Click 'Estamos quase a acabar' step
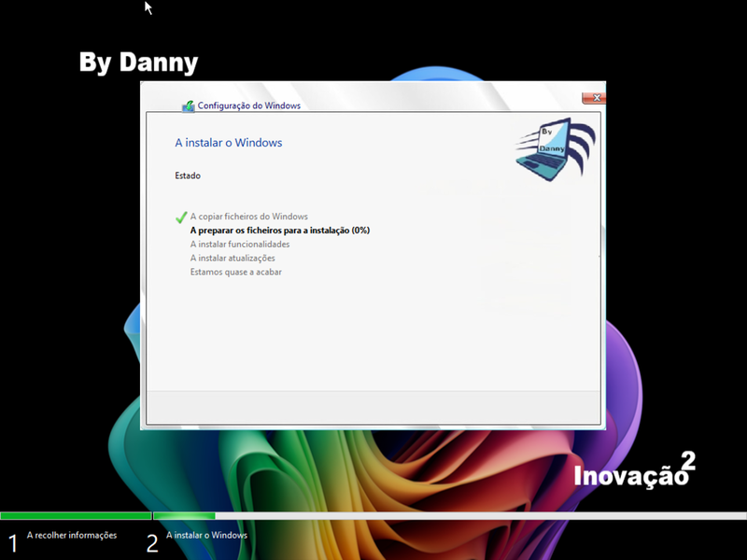Screen dimensions: 747x560 click(x=236, y=272)
